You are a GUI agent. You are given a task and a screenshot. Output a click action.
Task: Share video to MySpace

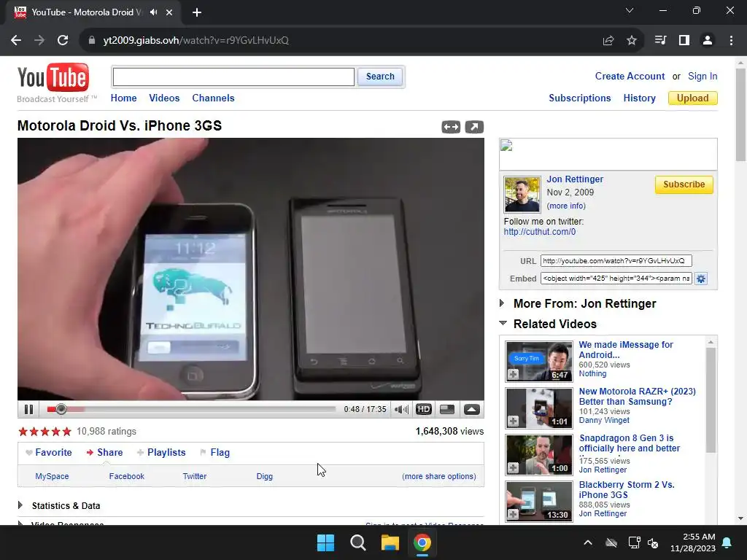coord(52,476)
